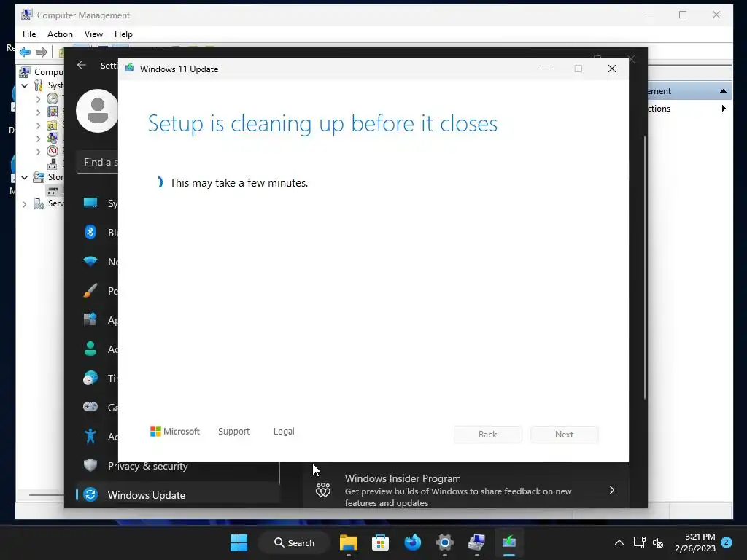This screenshot has height=560, width=747.
Task: Open the View menu in Computer Management
Action: click(x=93, y=34)
